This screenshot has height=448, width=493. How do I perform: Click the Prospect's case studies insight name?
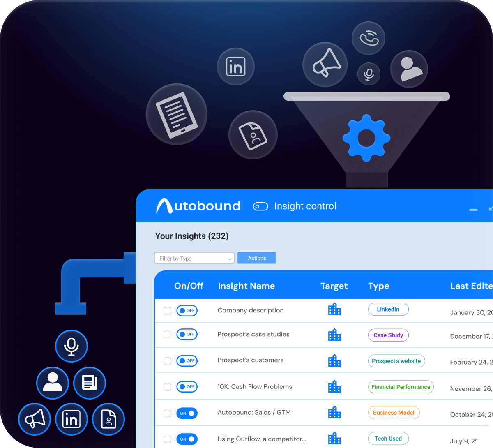tap(253, 334)
